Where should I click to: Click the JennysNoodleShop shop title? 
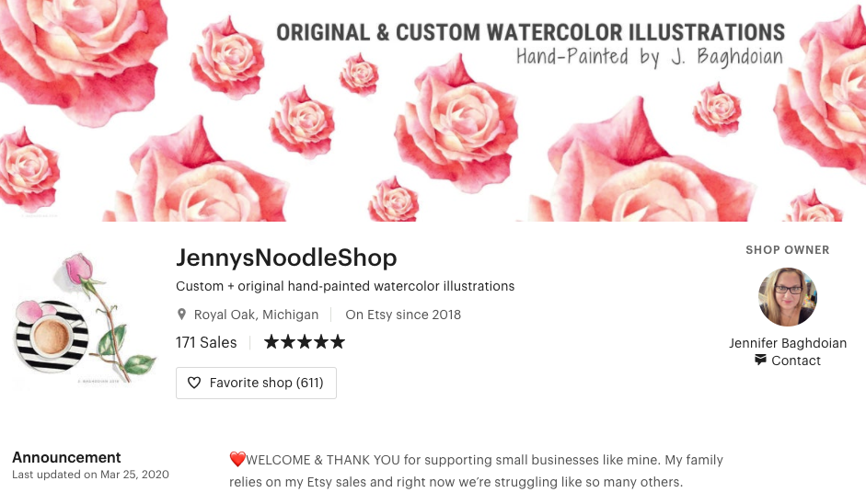(x=286, y=258)
